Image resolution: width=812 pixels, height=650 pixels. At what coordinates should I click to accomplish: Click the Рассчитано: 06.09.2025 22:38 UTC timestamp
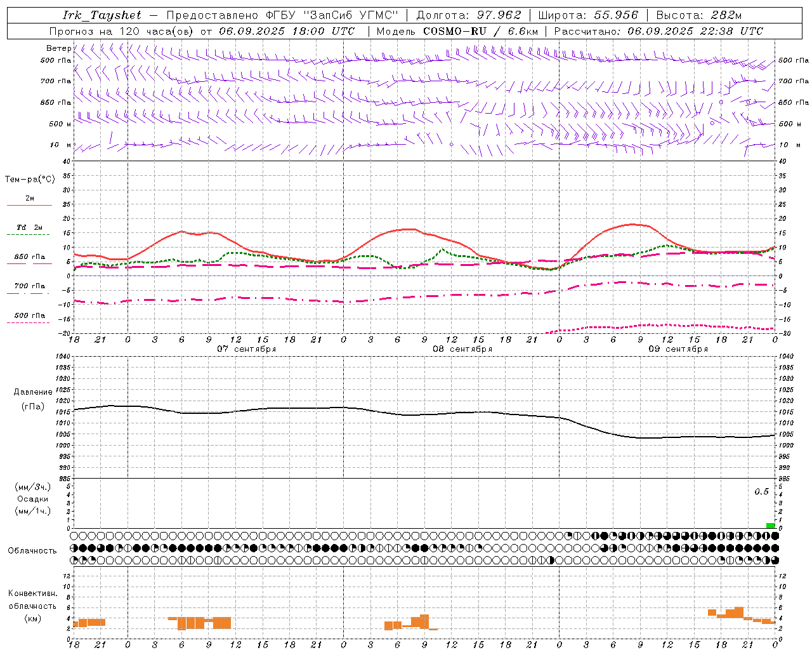point(658,31)
